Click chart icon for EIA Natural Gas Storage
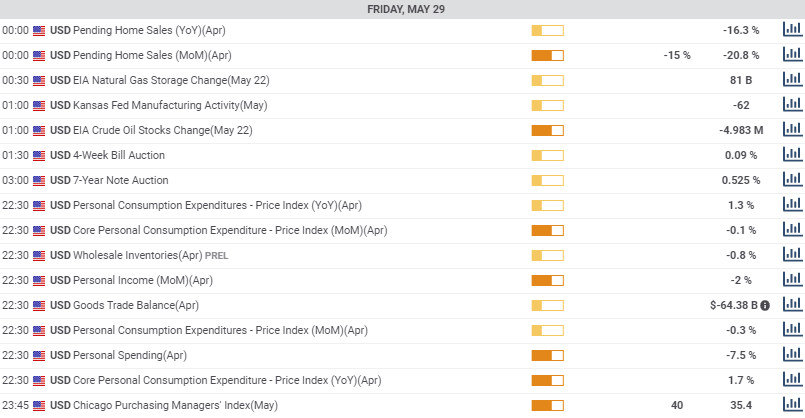Screen dimensions: 805x418 click(792, 80)
